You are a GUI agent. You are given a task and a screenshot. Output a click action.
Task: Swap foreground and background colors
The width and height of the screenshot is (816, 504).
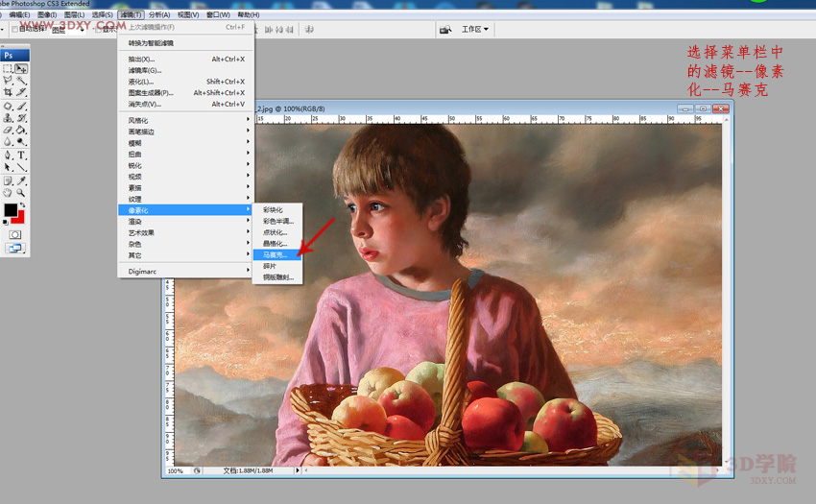(21, 204)
